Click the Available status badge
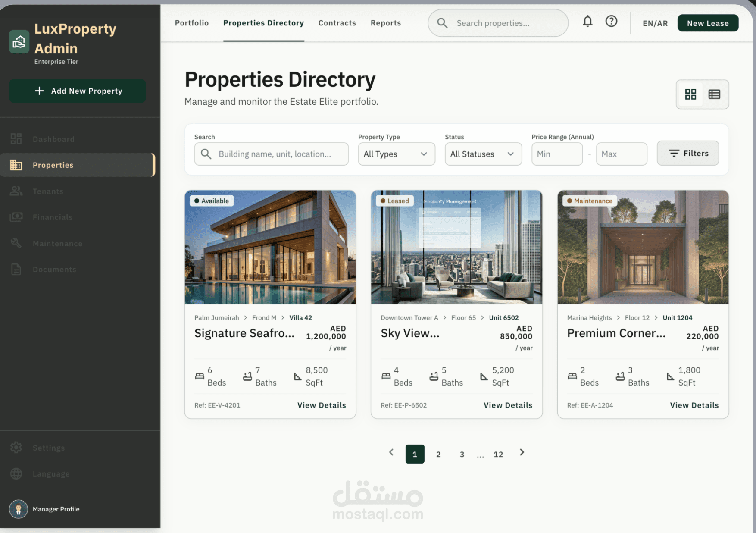756x533 pixels. pyautogui.click(x=212, y=201)
